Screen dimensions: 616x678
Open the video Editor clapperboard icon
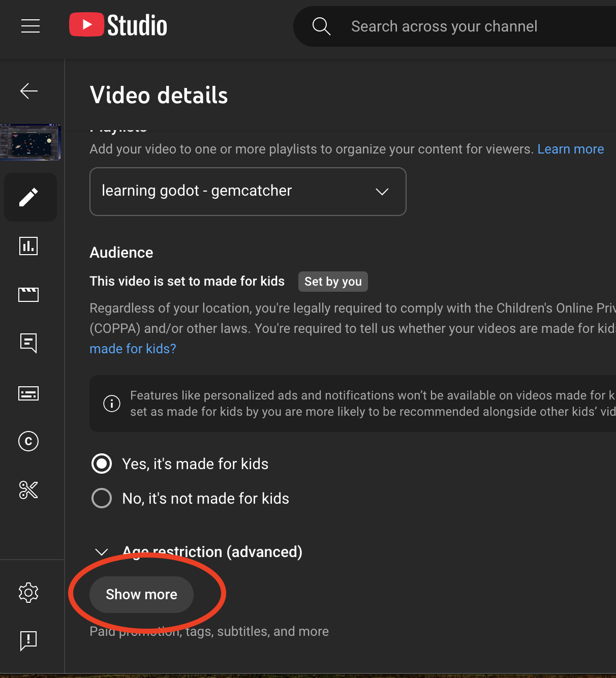point(28,294)
